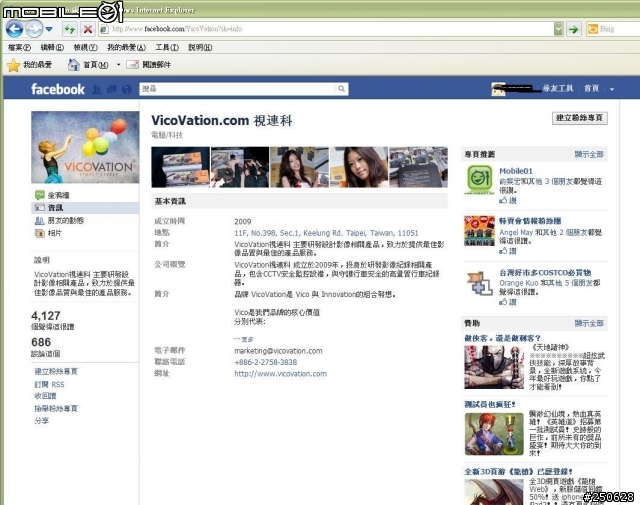640x505 pixels.
Task: Open the notifications globe icon
Action: click(x=127, y=89)
